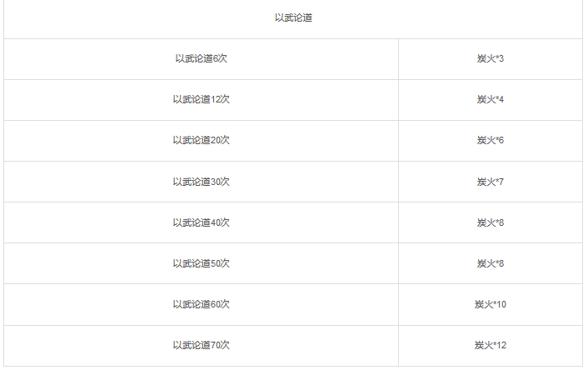Click the 炭火*7 reward cell

coord(490,182)
